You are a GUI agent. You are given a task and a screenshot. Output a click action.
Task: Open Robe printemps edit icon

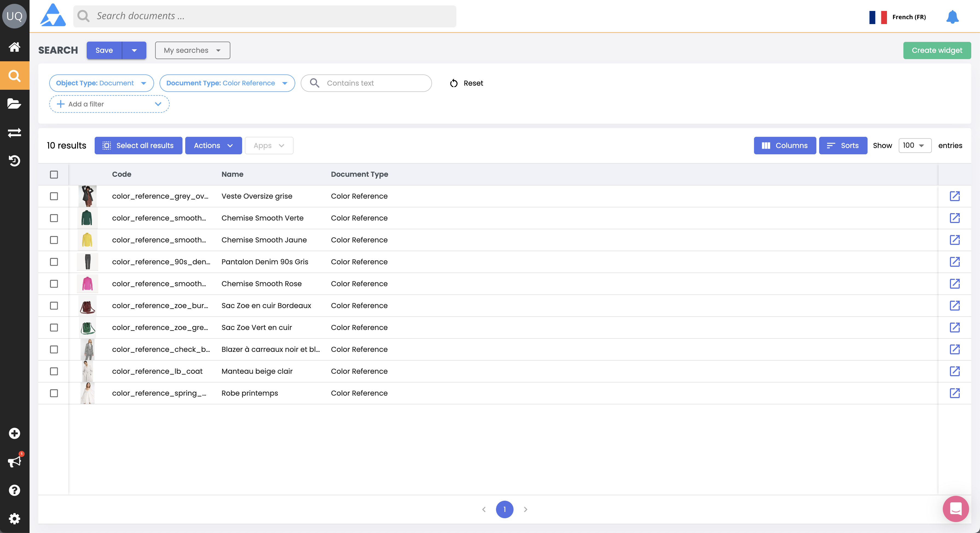point(955,393)
